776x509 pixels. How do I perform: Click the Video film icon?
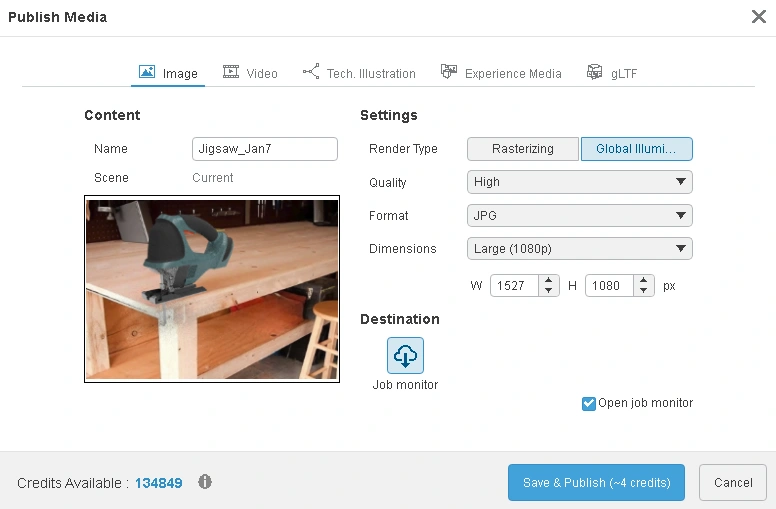point(231,72)
